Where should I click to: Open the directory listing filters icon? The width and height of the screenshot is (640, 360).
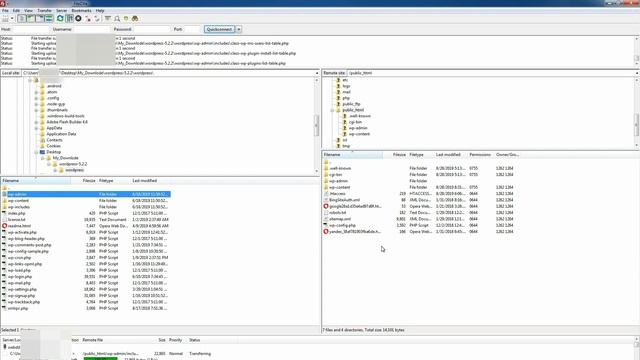[x=108, y=19]
